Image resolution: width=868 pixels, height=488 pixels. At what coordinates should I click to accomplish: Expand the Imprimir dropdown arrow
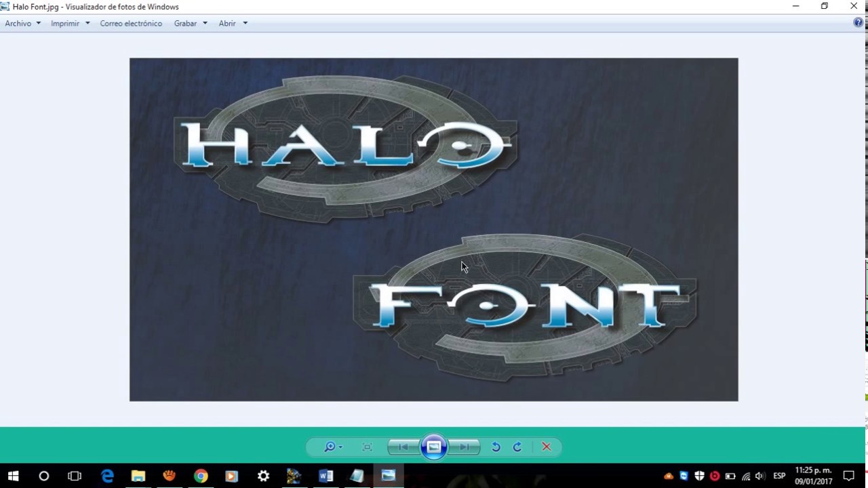pos(87,23)
